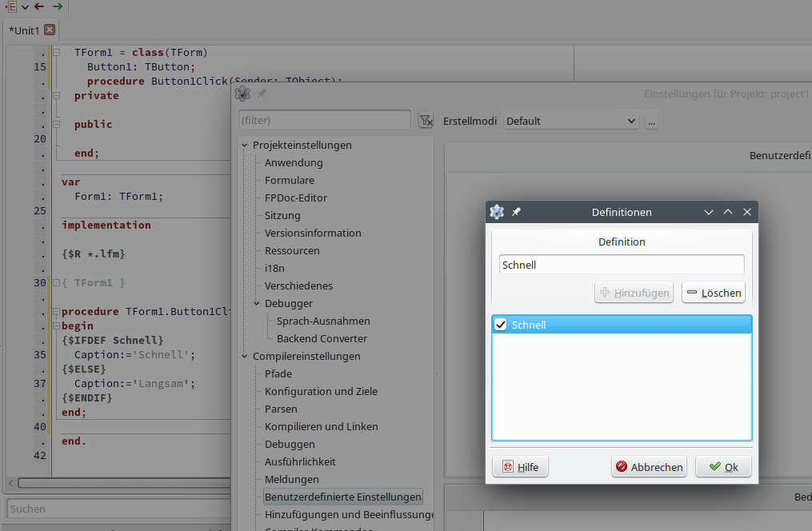
Task: Fold the private section in code editor
Action: pyautogui.click(x=57, y=96)
